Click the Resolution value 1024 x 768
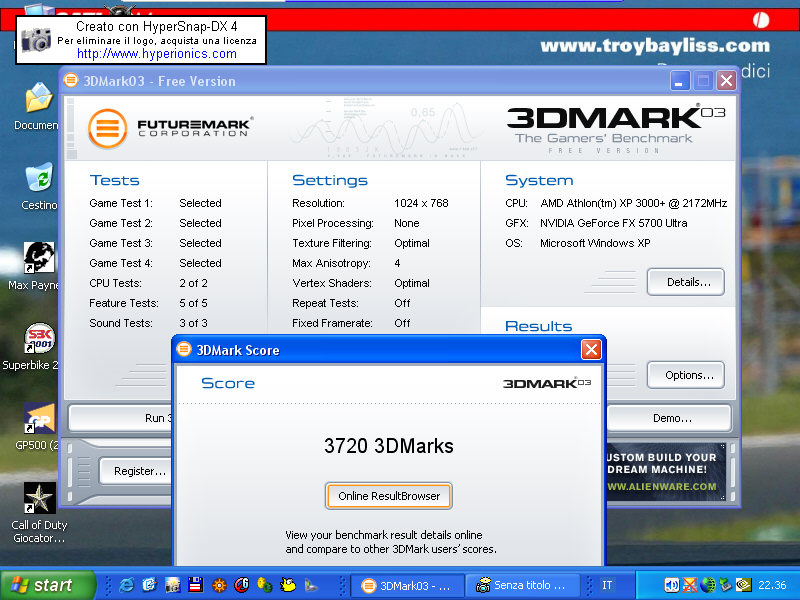Viewport: 800px width, 600px height. pyautogui.click(x=421, y=203)
